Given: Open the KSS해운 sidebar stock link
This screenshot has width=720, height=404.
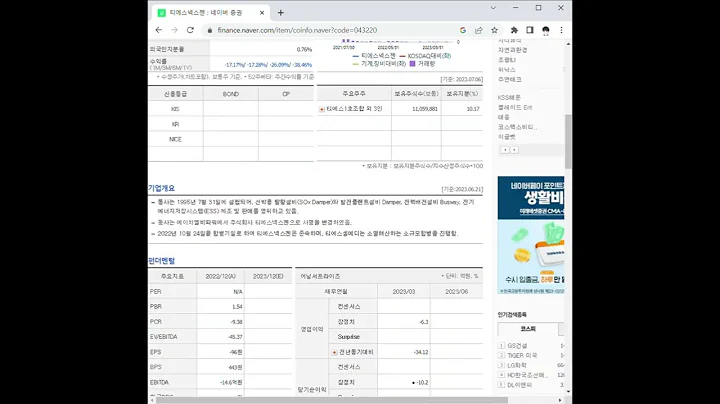Looking at the screenshot, I should pyautogui.click(x=509, y=98).
